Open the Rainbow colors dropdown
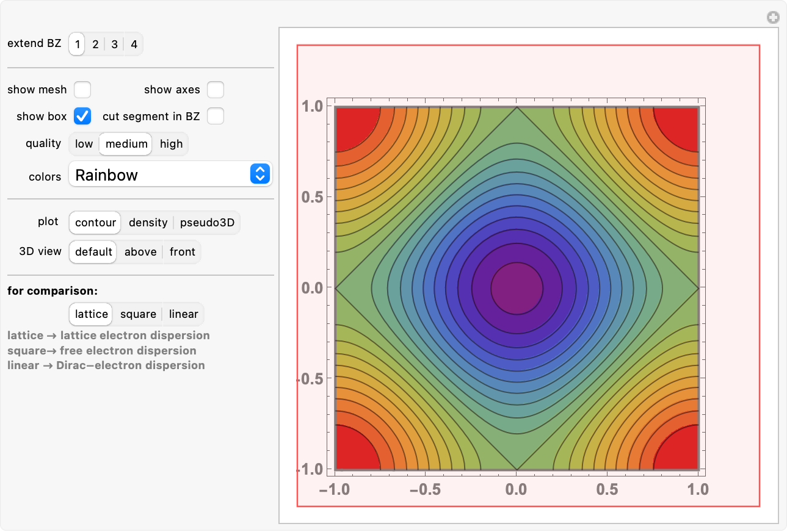 (x=170, y=174)
